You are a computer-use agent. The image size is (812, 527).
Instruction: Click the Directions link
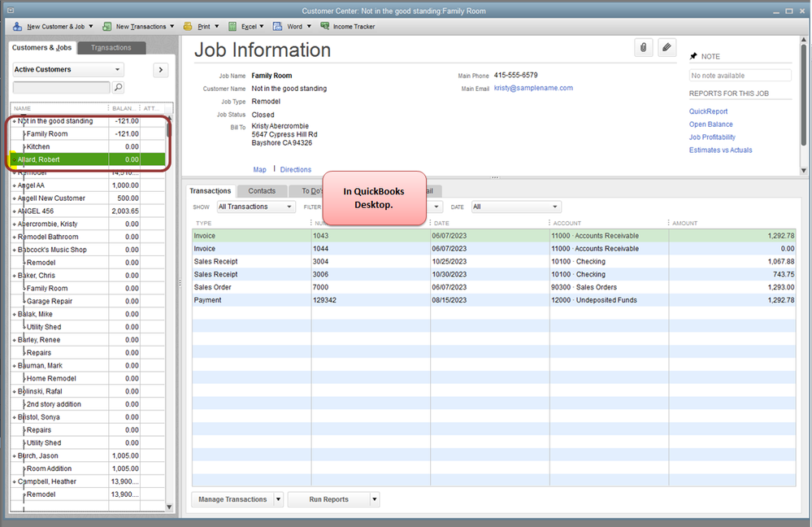coord(296,169)
